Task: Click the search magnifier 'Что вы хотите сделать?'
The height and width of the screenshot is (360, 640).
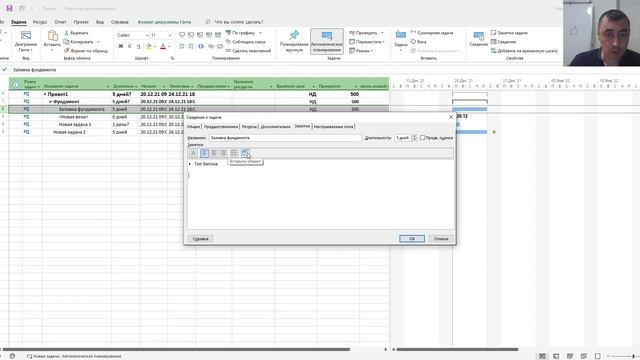Action: coord(208,22)
